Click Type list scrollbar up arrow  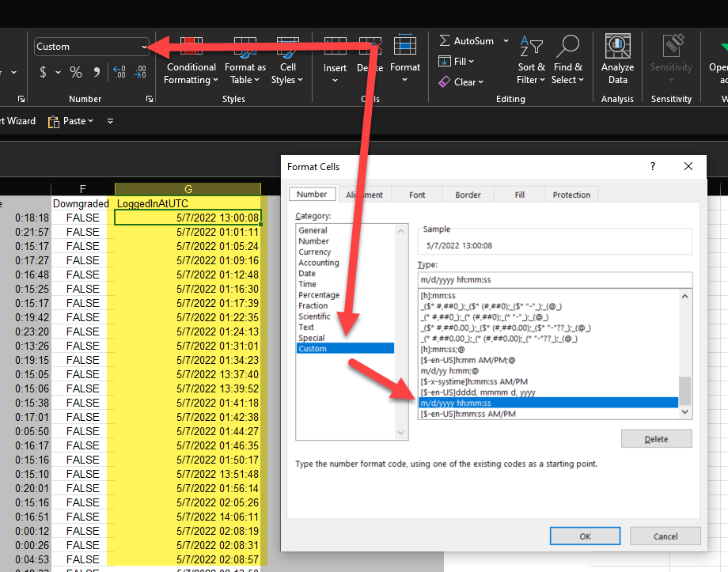pyautogui.click(x=684, y=296)
